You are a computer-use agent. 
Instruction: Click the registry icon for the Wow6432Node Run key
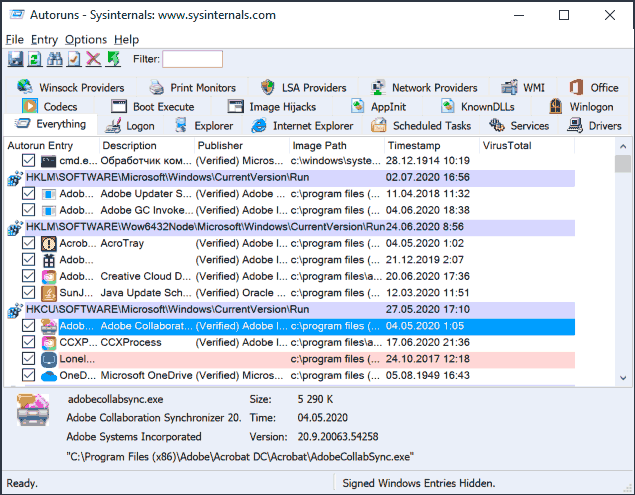click(x=15, y=228)
